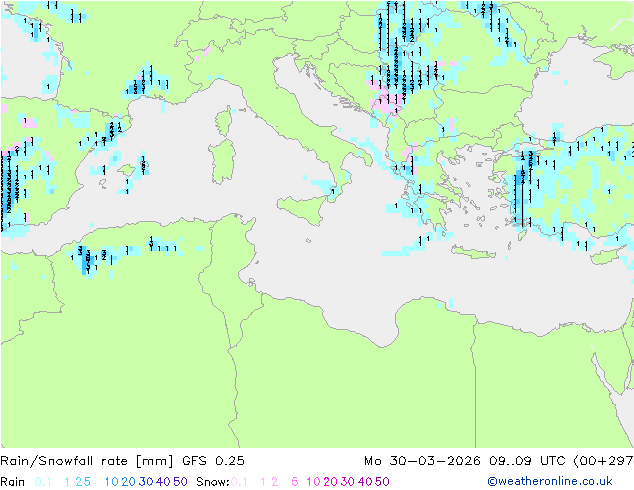Click the 'Mo 30-03-2026 09..09 UTC' timestamp
634x490 pixels.
coord(466,460)
